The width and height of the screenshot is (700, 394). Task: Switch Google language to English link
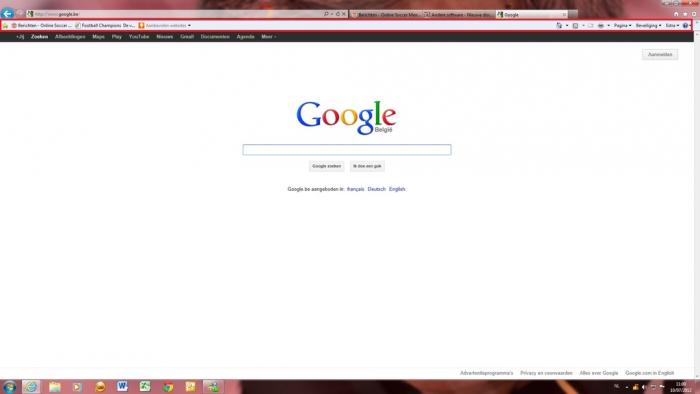397,189
